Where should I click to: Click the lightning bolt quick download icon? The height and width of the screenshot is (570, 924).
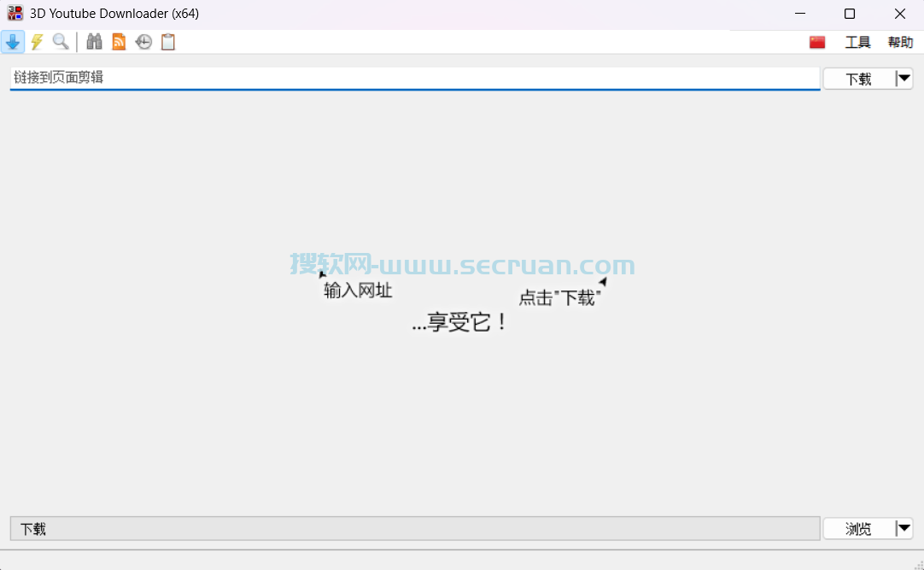click(x=37, y=42)
